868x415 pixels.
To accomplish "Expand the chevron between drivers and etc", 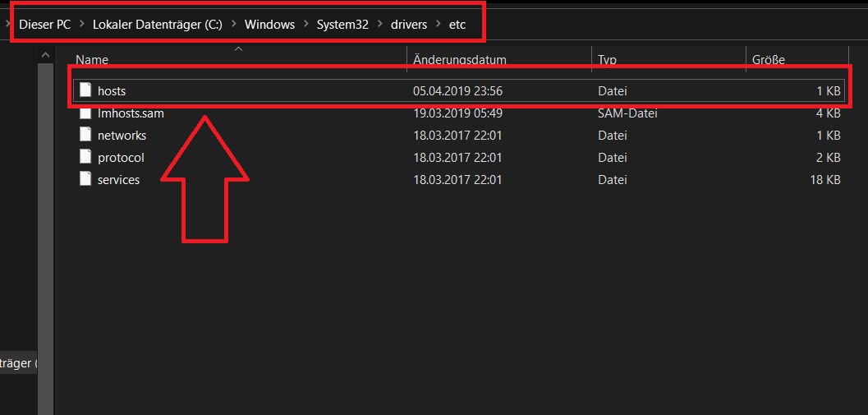I will pyautogui.click(x=438, y=25).
